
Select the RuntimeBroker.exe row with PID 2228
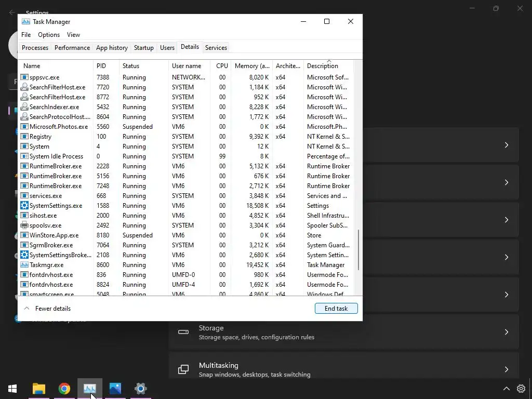(186, 166)
